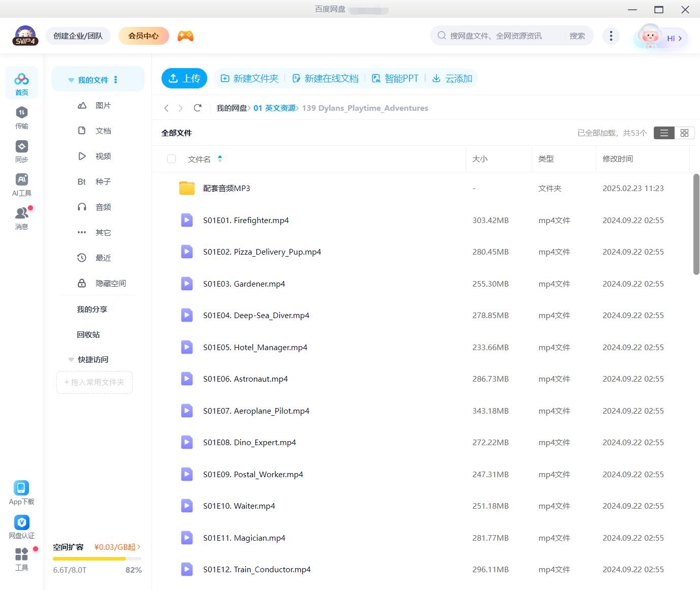
Task: Click the 同步 sync sidebar icon
Action: point(21,151)
